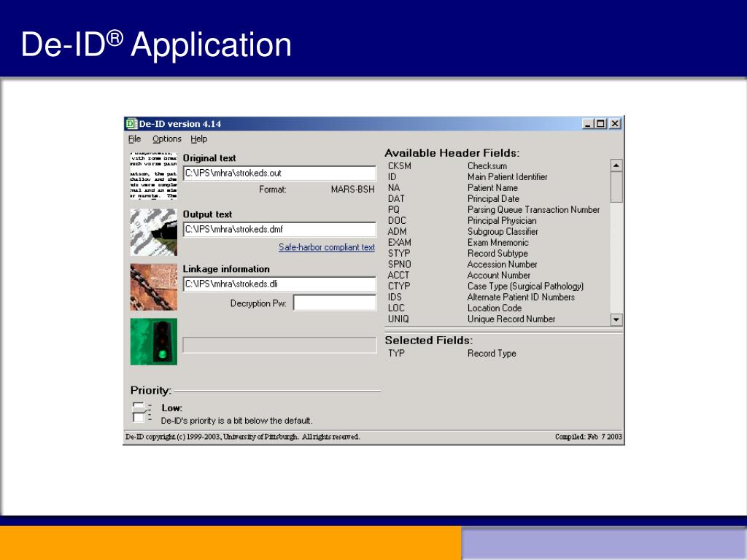The image size is (747, 560).
Task: Select the ACCT Account Number field
Action: [x=494, y=275]
